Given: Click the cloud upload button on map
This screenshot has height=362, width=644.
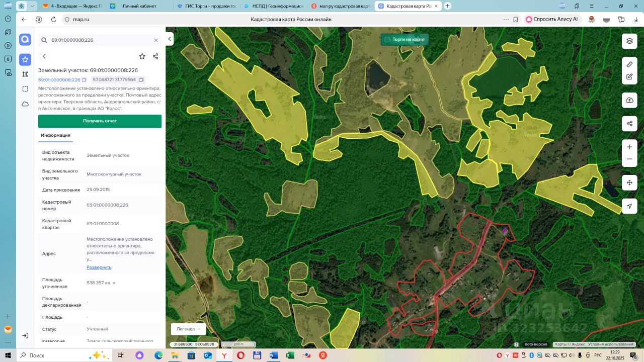Looking at the screenshot, I should tap(629, 100).
